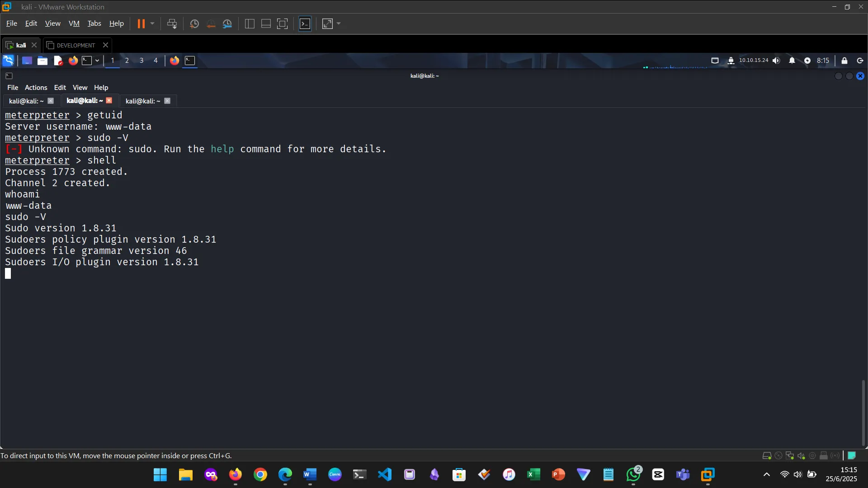The image size is (868, 488).
Task: Open the terminal Actions menu
Action: coord(36,88)
